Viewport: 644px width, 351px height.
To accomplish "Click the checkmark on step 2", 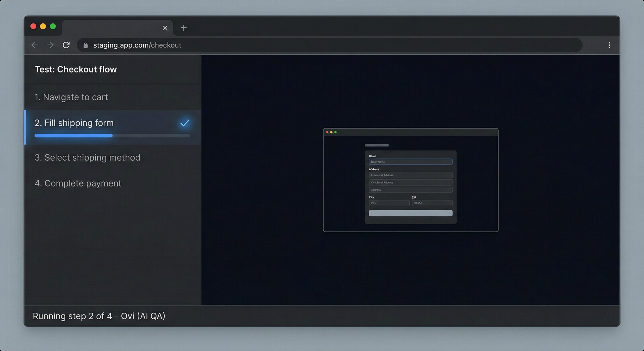I will pyautogui.click(x=184, y=123).
